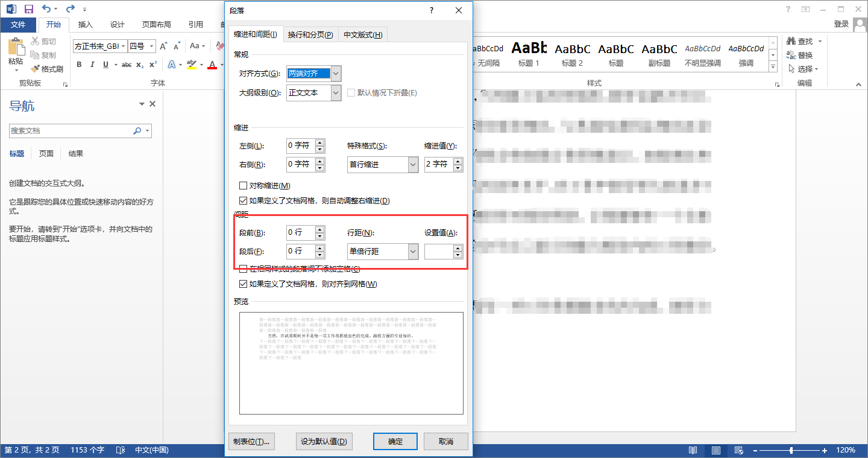Click the 粘贴 (Paste) clipboard icon

[16, 47]
